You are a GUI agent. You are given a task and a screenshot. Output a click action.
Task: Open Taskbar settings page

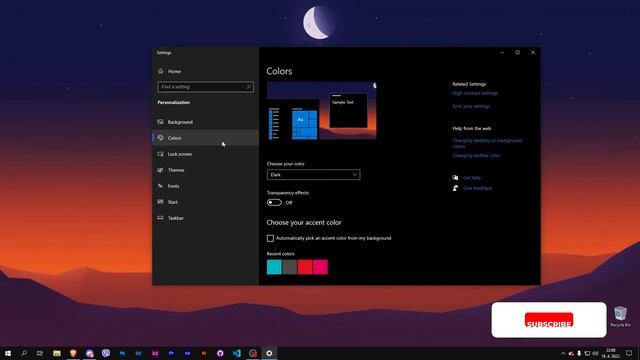coord(205,218)
